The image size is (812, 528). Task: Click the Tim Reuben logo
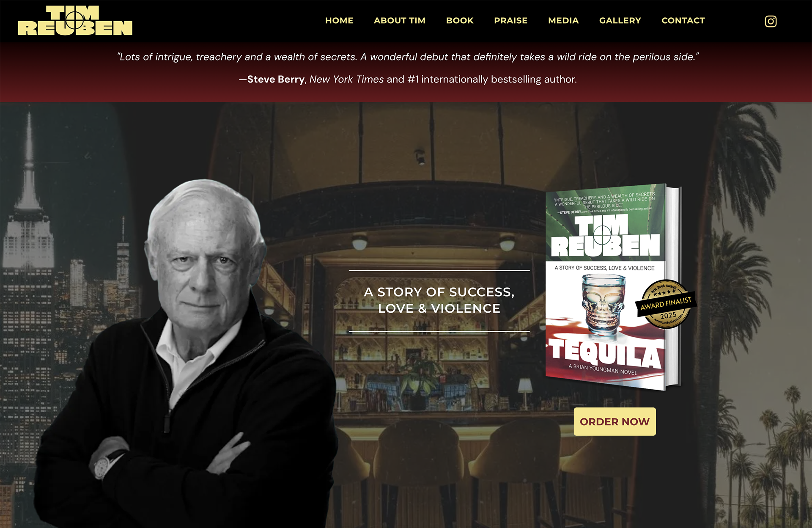coord(75,20)
